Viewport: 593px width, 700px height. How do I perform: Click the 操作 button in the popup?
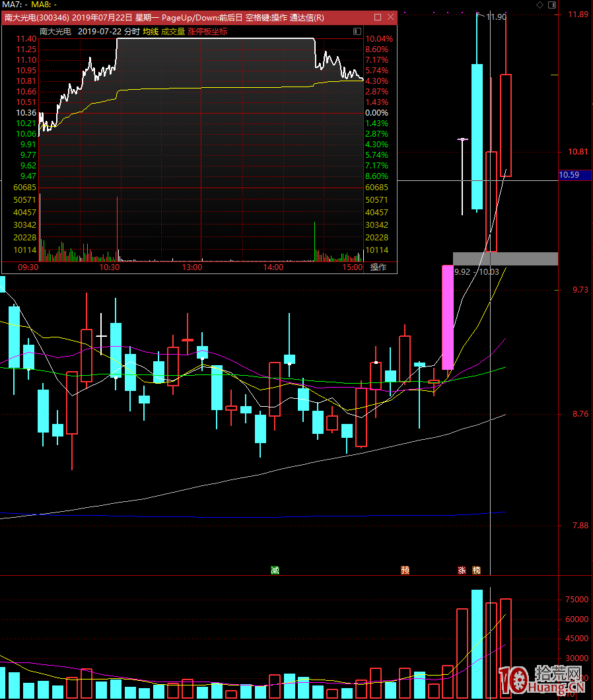pyautogui.click(x=378, y=267)
